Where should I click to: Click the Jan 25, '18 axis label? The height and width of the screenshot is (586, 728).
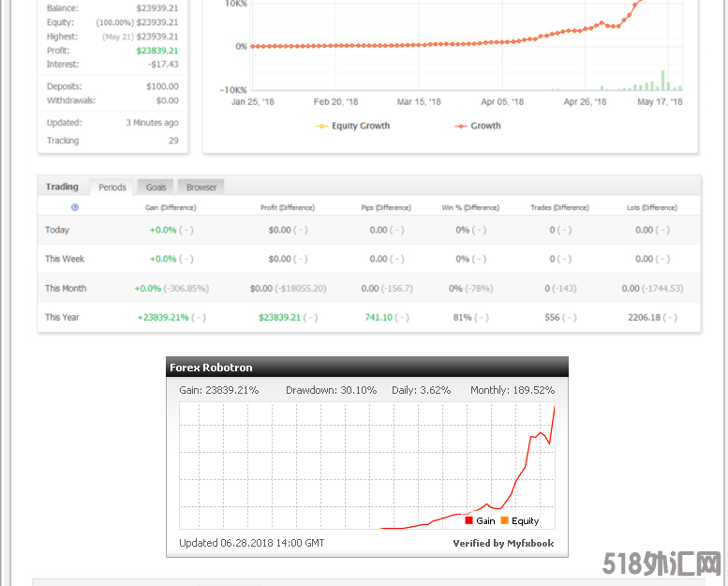point(253,102)
